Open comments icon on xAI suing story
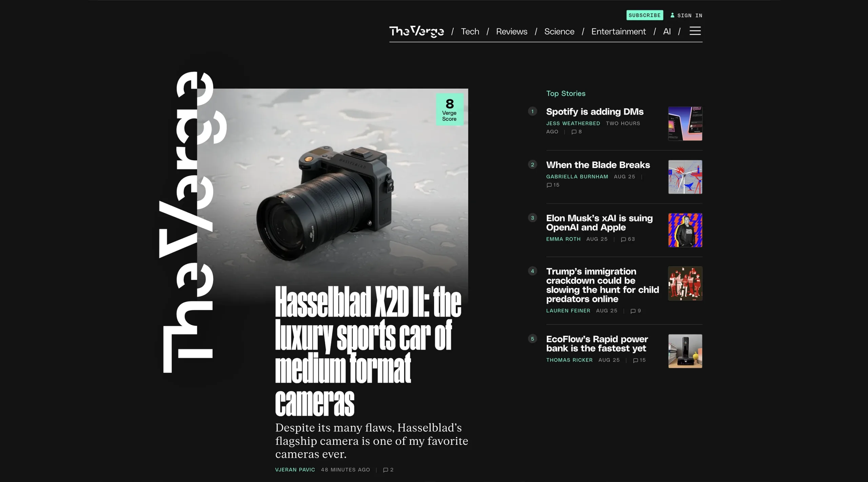This screenshot has width=868, height=482. point(623,239)
